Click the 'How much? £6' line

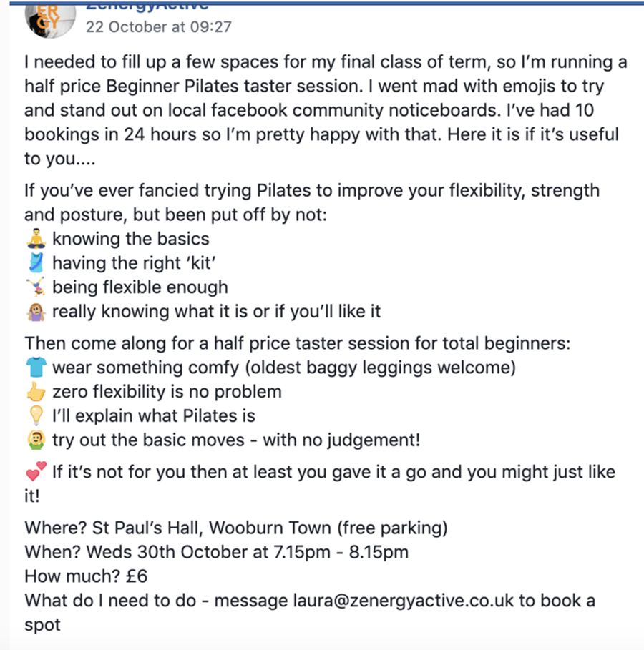tap(86, 576)
